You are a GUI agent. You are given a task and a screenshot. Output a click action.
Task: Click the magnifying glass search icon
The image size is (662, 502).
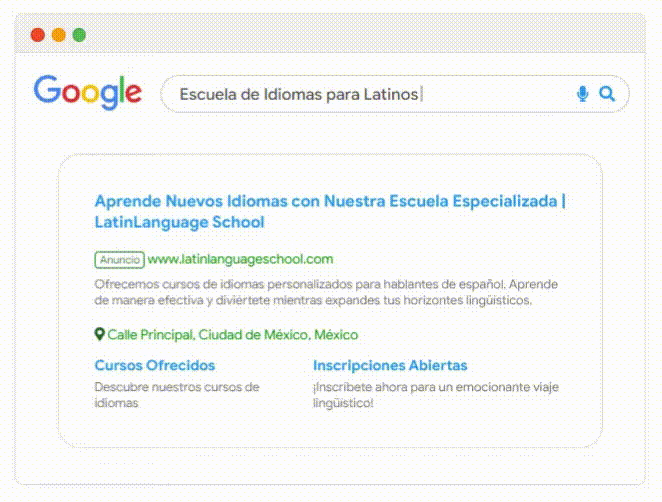tap(607, 94)
